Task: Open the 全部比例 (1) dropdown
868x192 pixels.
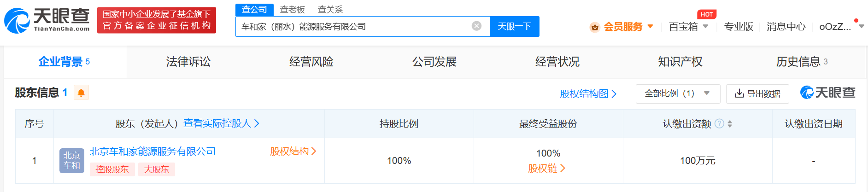Action: point(677,93)
